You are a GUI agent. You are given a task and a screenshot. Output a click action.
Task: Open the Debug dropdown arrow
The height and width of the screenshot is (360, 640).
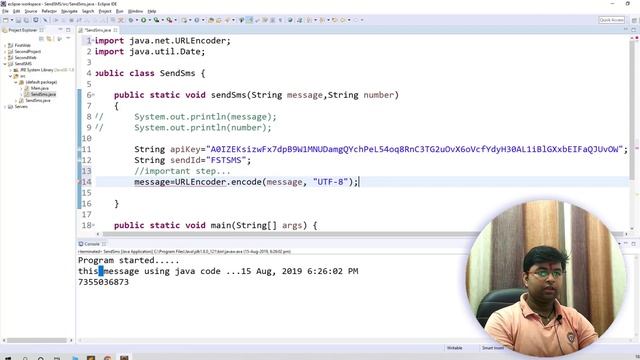point(136,20)
